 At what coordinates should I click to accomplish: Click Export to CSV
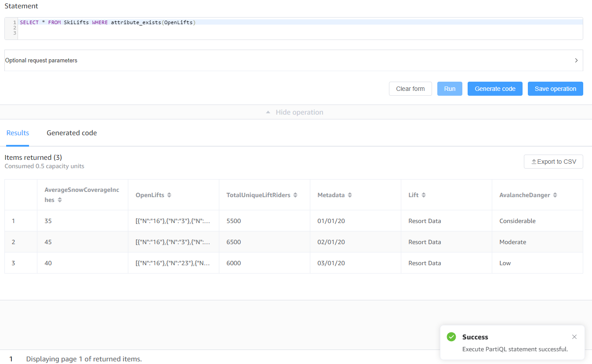[x=553, y=162]
